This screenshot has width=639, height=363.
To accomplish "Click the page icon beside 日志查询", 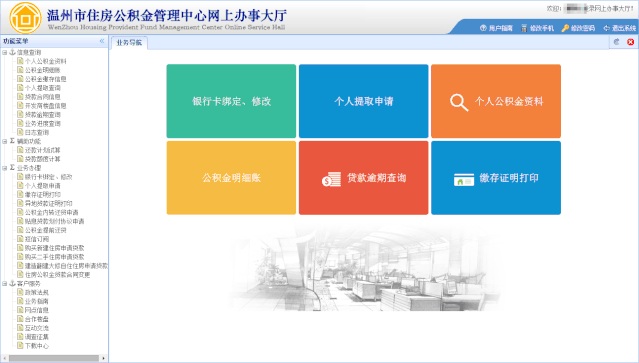I will coord(20,132).
